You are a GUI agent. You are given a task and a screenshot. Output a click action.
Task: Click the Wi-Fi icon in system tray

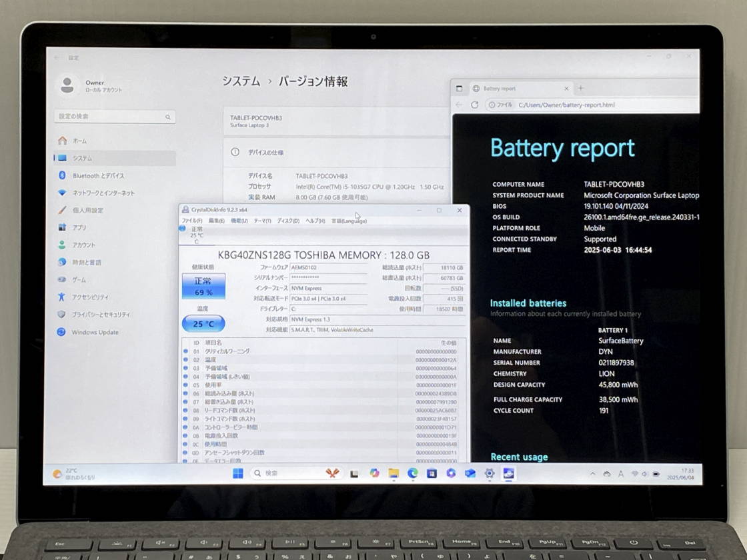[634, 474]
